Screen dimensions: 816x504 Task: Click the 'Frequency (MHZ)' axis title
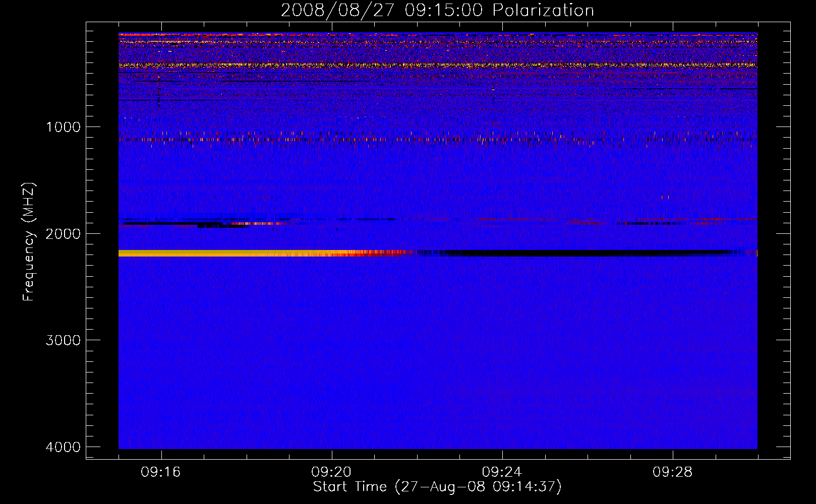coord(29,241)
